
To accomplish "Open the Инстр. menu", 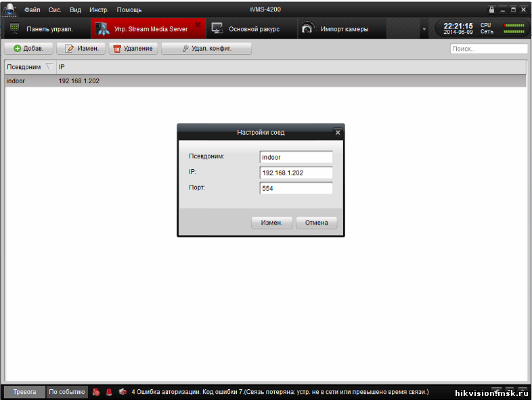I will pyautogui.click(x=99, y=10).
